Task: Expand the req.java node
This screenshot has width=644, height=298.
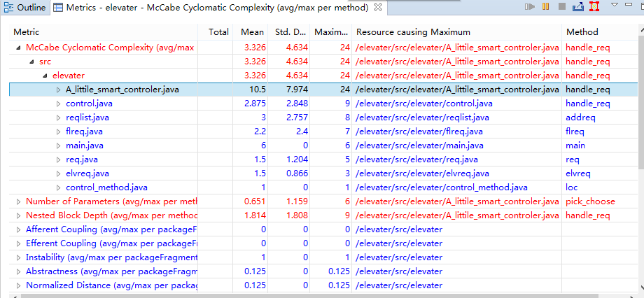Action: (x=58, y=159)
